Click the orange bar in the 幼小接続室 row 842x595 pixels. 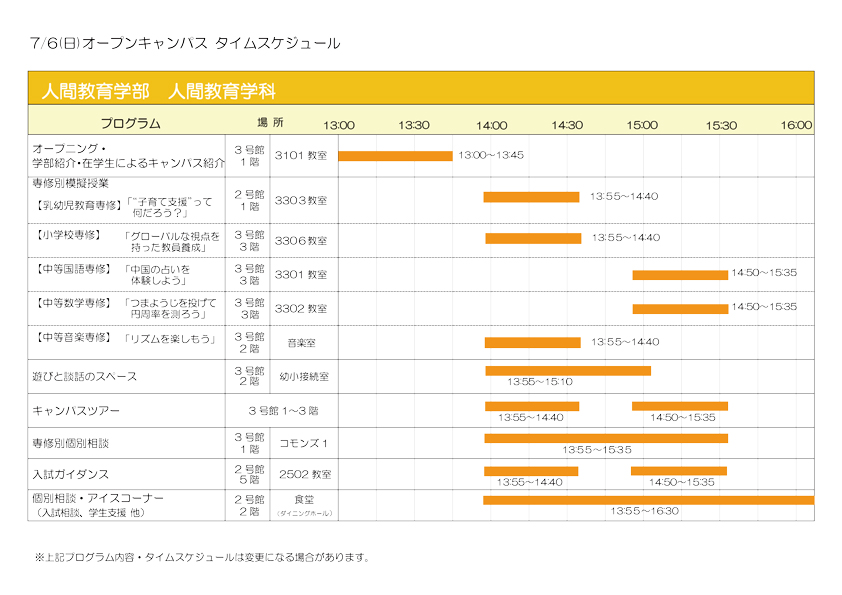[568, 371]
